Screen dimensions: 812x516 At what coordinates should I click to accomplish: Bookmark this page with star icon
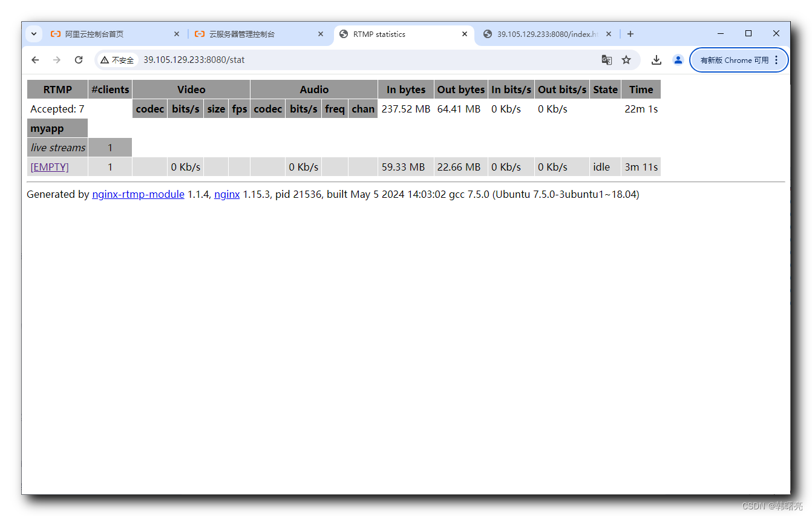click(x=626, y=60)
